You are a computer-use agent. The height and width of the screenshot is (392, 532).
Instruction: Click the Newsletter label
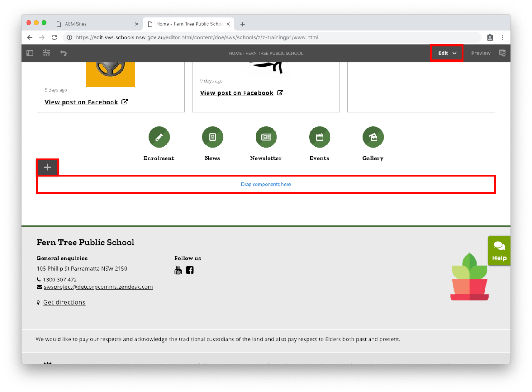point(266,158)
